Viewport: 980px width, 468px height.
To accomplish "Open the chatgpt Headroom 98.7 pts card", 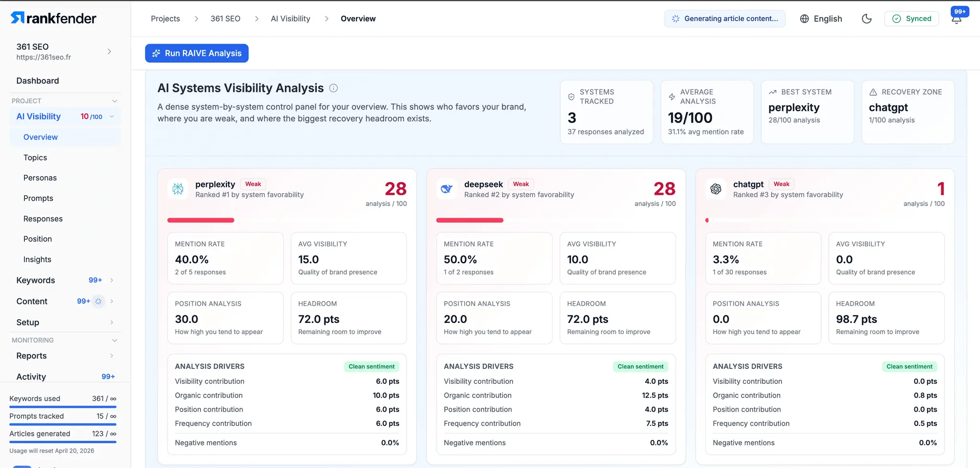I will point(887,318).
